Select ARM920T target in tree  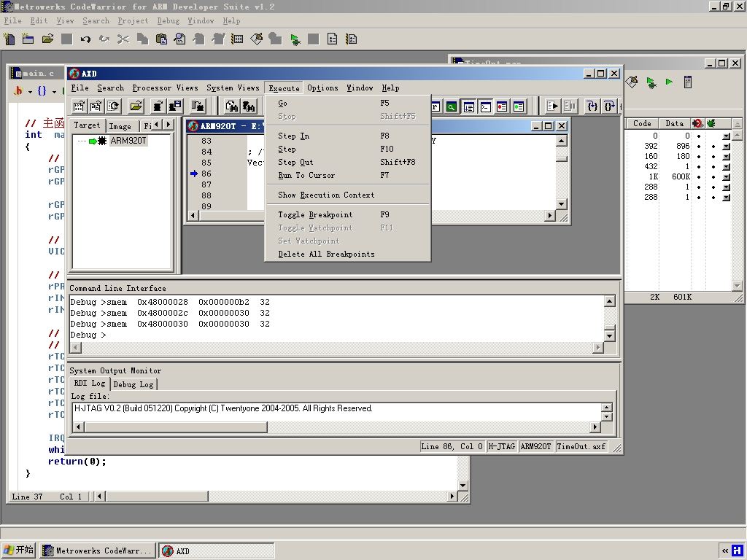[x=128, y=141]
